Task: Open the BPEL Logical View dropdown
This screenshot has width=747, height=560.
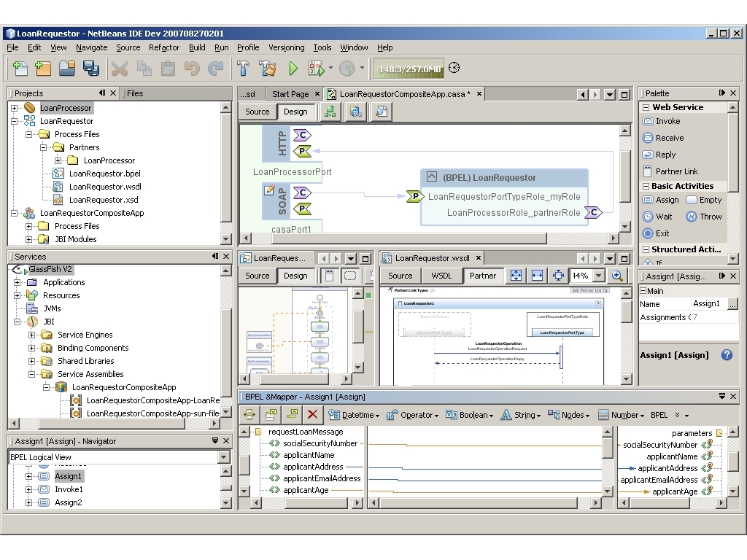Action: [x=224, y=457]
